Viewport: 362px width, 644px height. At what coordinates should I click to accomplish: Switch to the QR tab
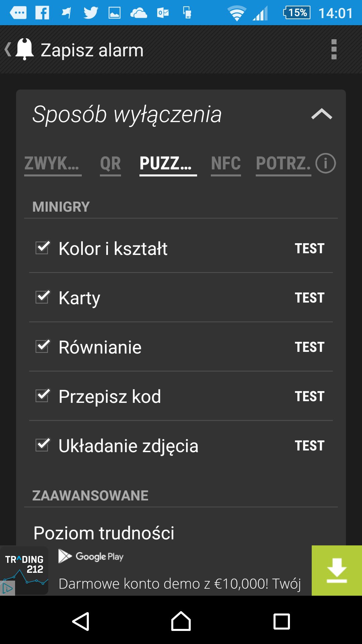click(110, 164)
